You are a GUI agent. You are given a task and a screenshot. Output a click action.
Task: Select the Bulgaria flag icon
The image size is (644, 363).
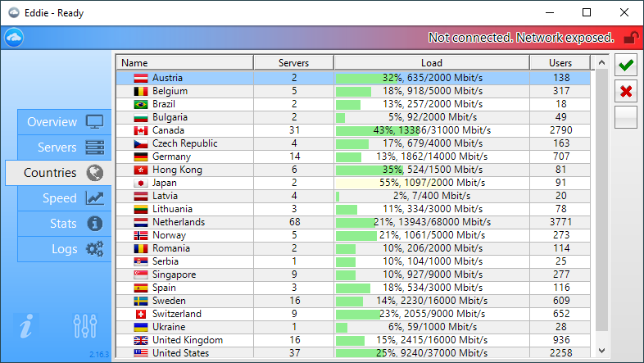click(x=140, y=117)
